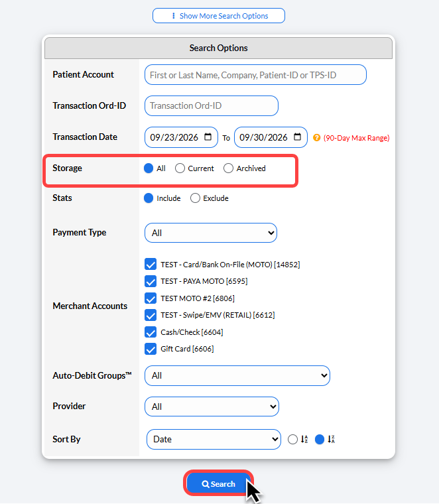This screenshot has width=439, height=504.
Task: Click Show More Search Options button
Action: tap(219, 16)
